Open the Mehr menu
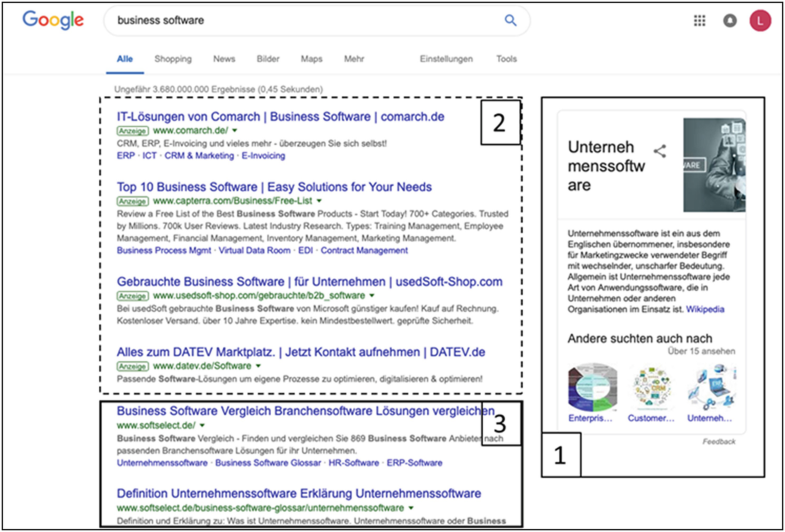The image size is (785, 532). click(x=354, y=59)
